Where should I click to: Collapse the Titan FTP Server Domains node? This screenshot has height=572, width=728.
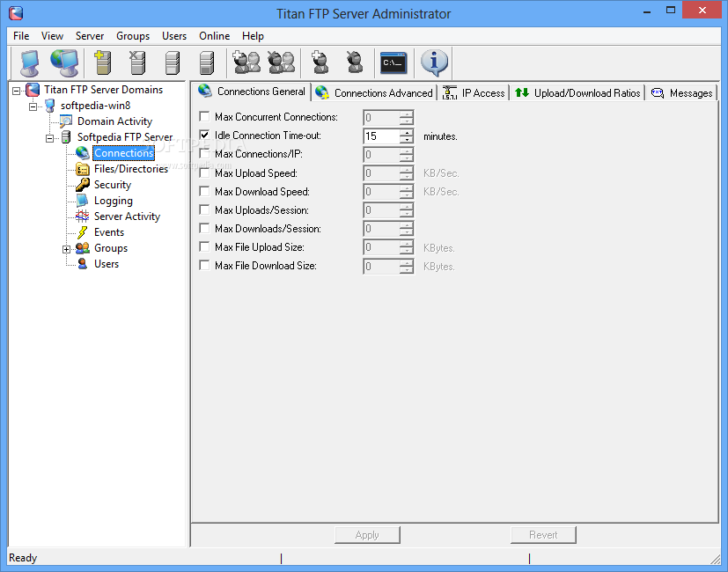click(x=16, y=91)
